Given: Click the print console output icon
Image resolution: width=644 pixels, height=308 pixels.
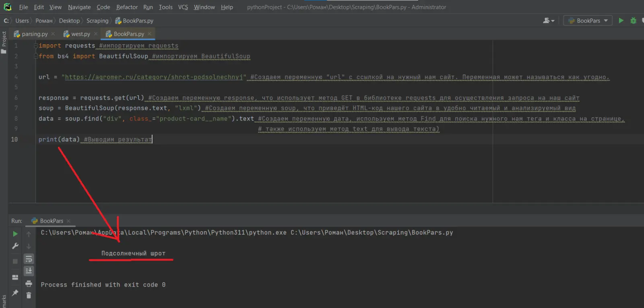Looking at the screenshot, I should [x=29, y=284].
